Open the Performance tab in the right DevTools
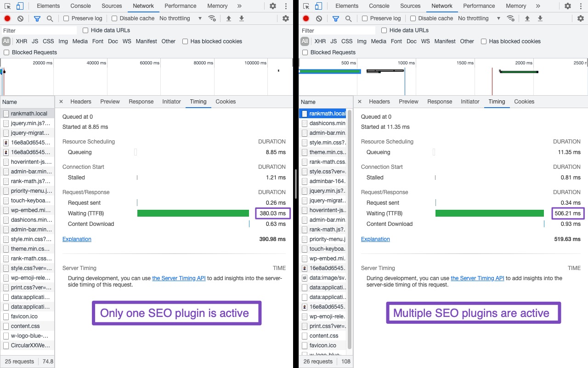Image resolution: width=588 pixels, height=368 pixels. tap(479, 6)
